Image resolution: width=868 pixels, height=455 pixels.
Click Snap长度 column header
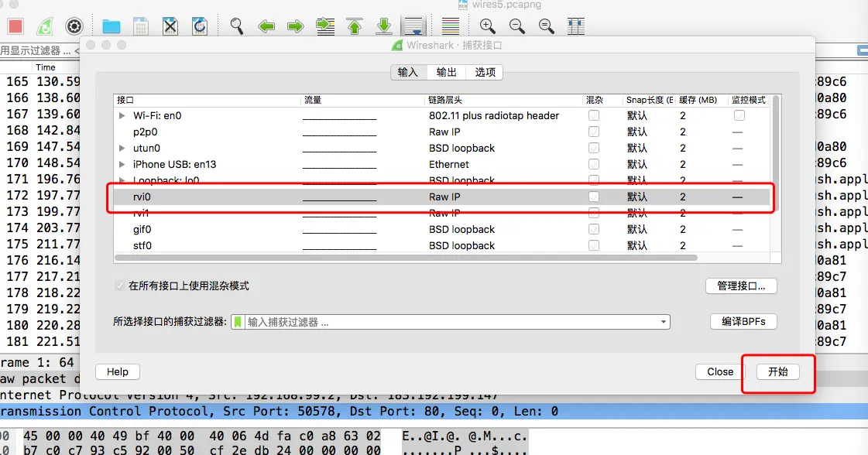649,100
